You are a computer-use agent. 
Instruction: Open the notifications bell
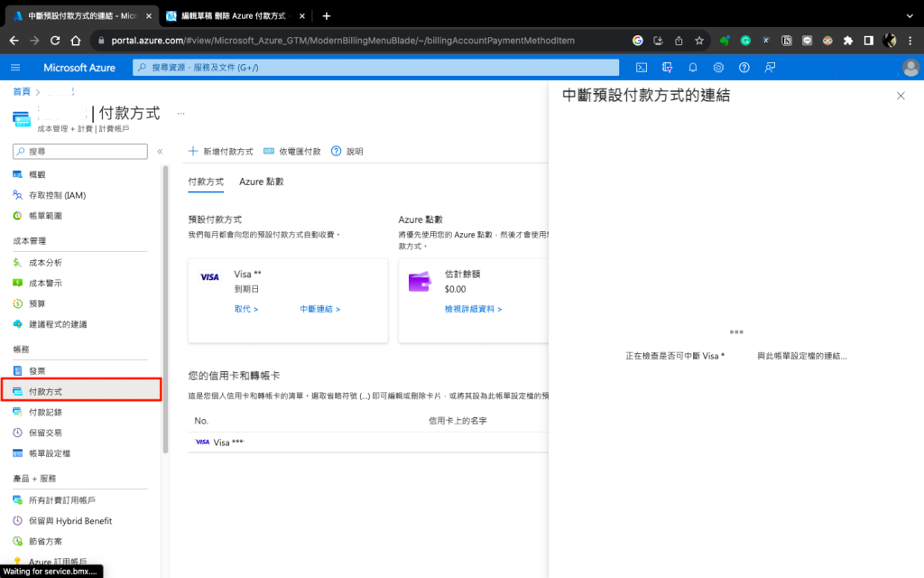[692, 67]
